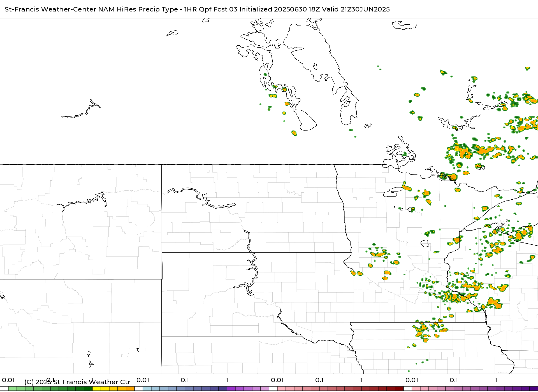Click the map title text at top
This screenshot has width=538, height=392.
point(197,9)
